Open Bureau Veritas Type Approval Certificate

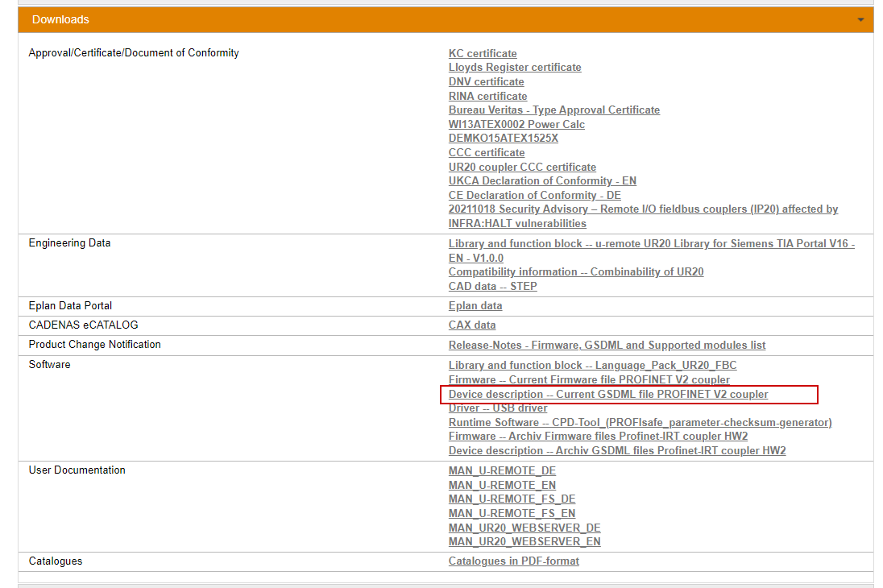click(554, 110)
